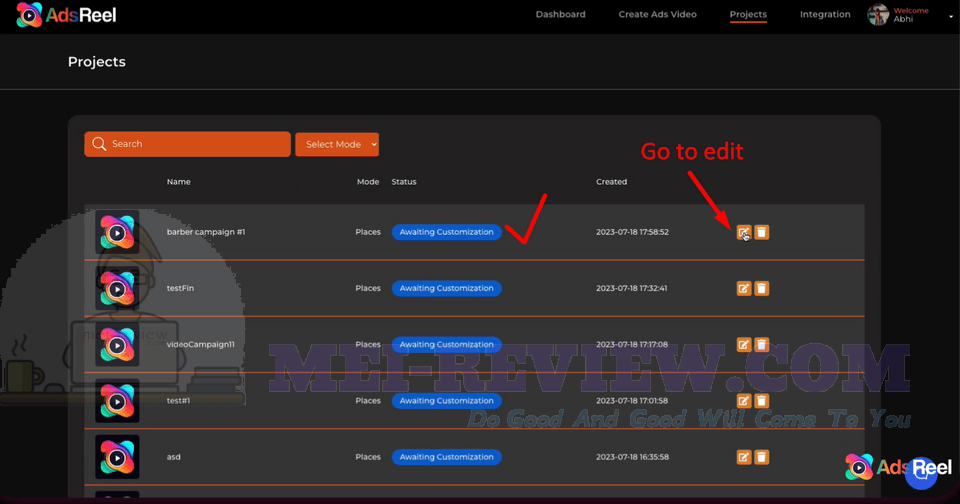This screenshot has height=504, width=960.
Task: Click created date 2023-07-18 16:35:58
Action: coord(632,457)
